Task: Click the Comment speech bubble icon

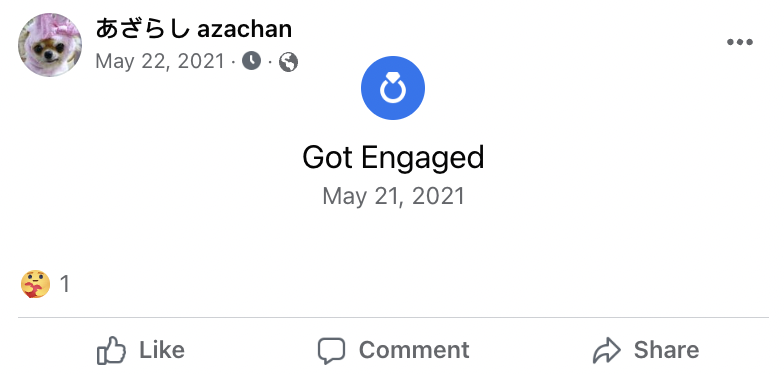Action: coord(332,350)
